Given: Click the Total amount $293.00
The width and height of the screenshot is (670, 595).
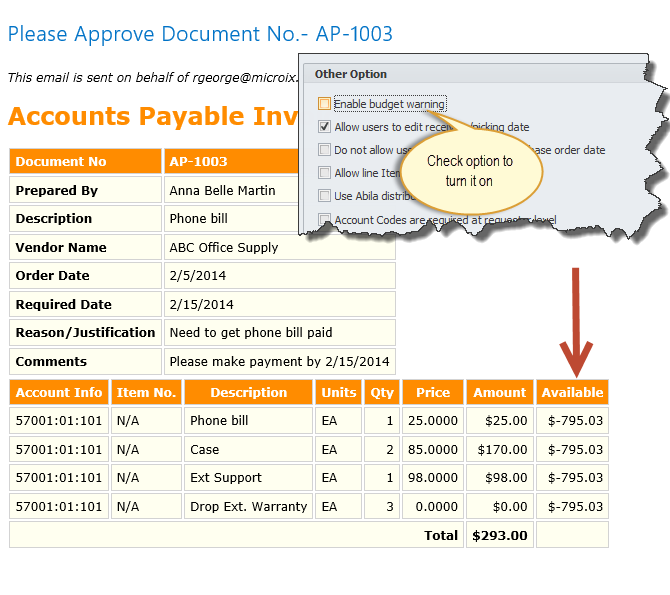Looking at the screenshot, I should [499, 535].
